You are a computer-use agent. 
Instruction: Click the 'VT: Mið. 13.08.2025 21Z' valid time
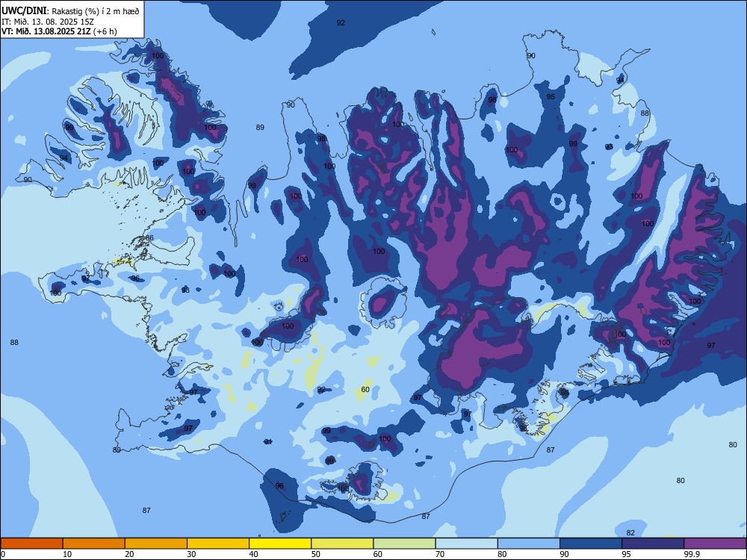click(46, 31)
